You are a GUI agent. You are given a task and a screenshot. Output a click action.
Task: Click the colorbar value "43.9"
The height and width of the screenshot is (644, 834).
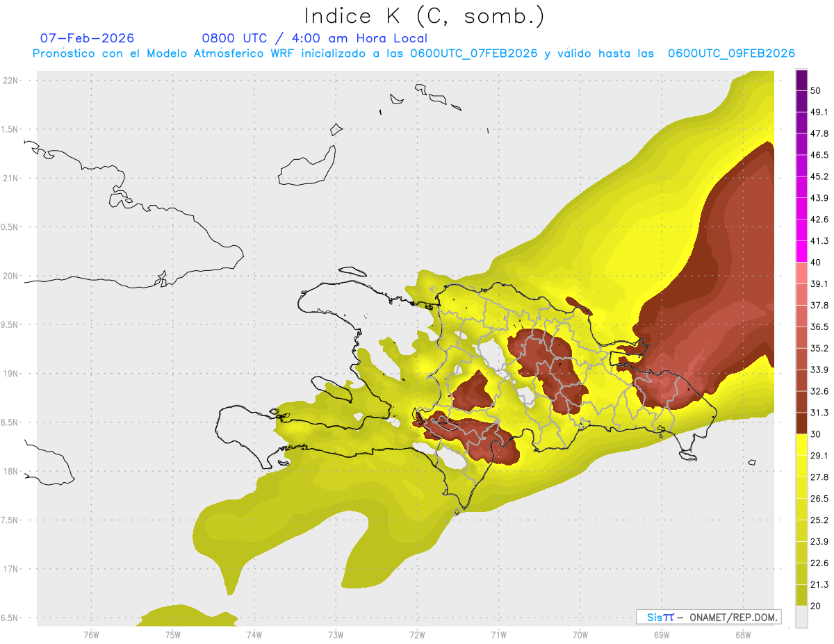click(819, 198)
